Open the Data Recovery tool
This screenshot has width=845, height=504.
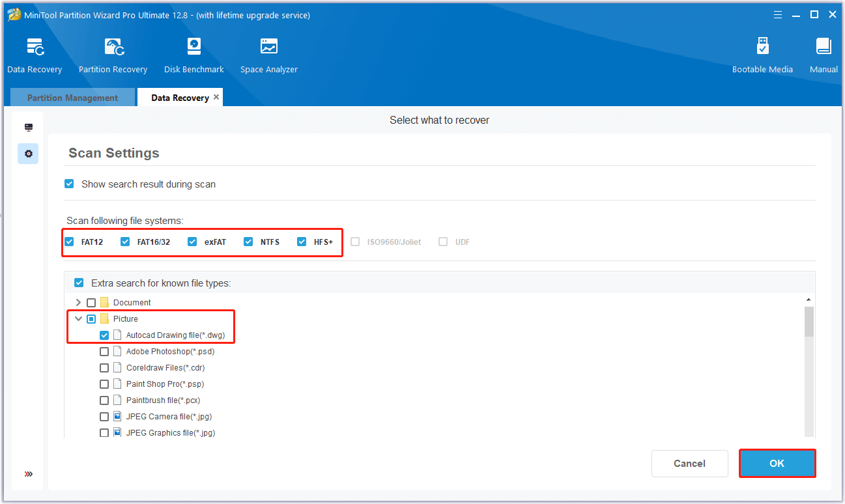point(35,56)
